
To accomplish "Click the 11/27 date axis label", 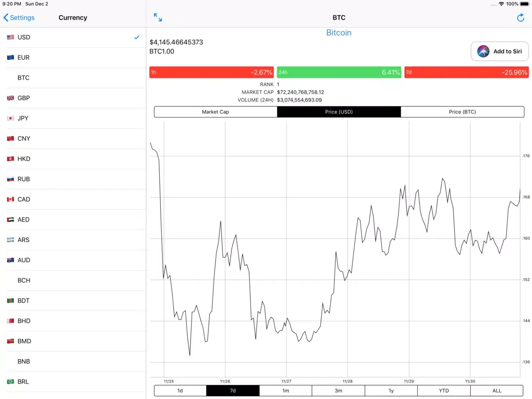I will tap(286, 381).
